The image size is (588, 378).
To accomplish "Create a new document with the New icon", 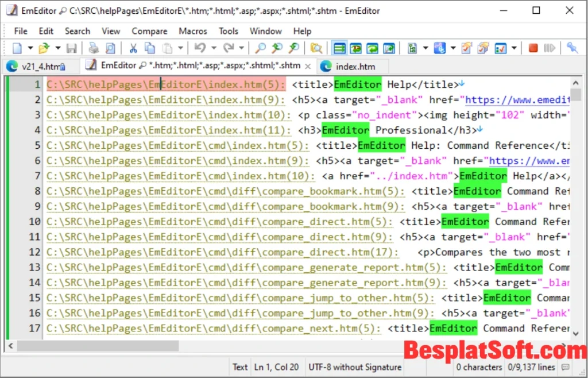I will tap(17, 48).
